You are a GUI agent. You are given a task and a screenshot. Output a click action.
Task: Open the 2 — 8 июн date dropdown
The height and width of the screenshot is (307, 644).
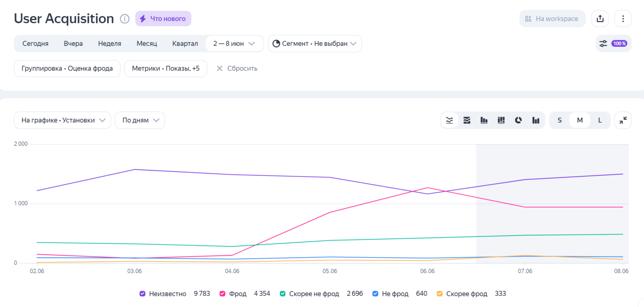[x=234, y=44]
